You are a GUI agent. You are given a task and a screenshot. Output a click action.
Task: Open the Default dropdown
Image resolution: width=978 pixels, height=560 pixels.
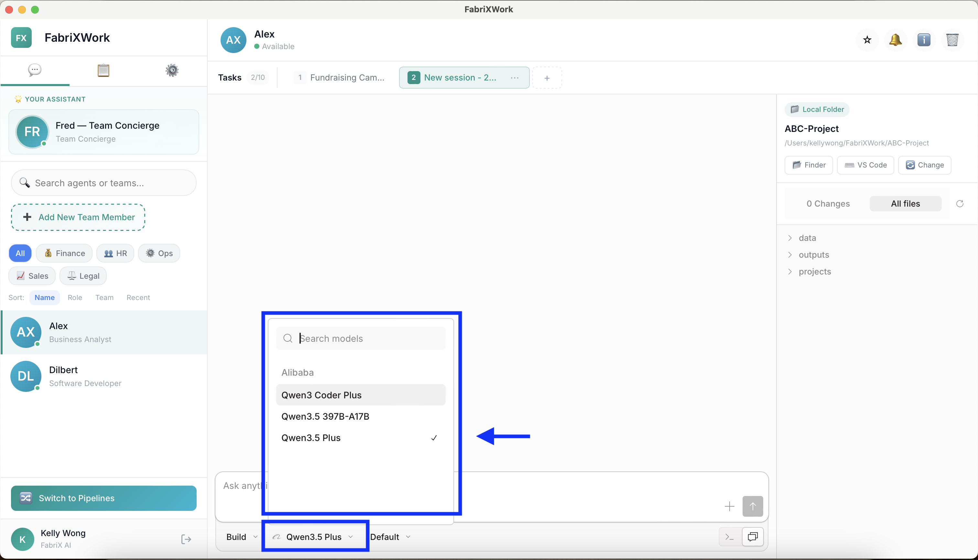[390, 537]
